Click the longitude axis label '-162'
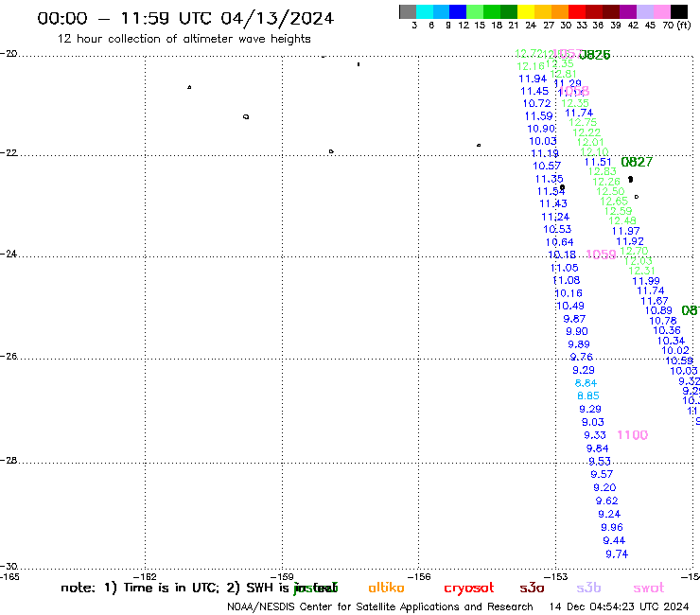 point(145,576)
